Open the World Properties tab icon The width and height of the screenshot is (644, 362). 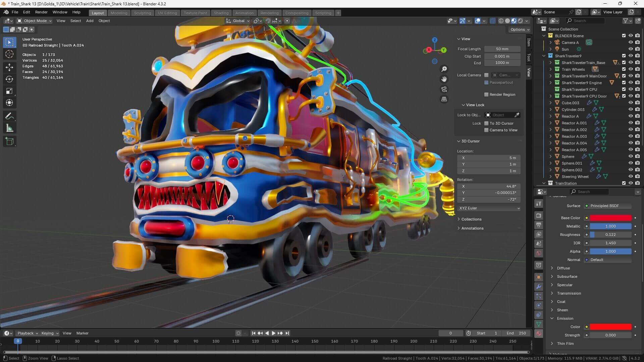point(538,253)
